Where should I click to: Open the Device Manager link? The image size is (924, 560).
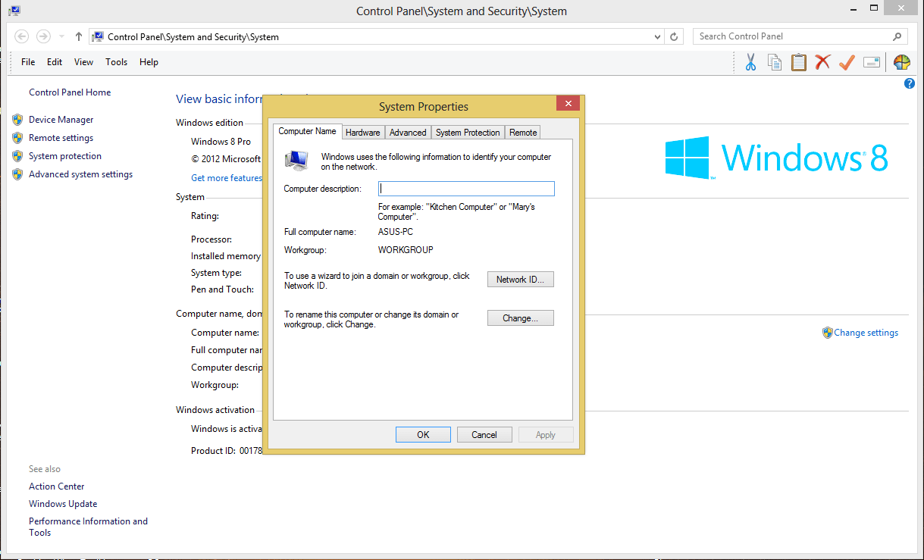[61, 120]
